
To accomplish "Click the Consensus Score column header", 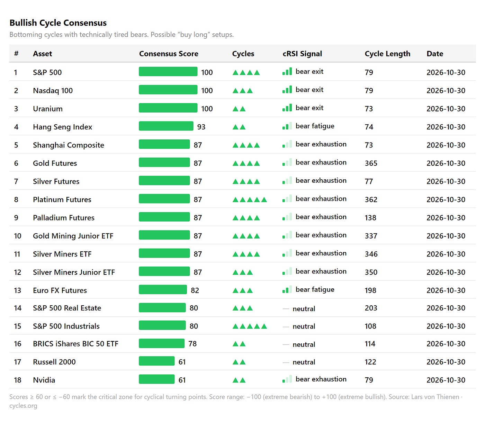I will (169, 54).
